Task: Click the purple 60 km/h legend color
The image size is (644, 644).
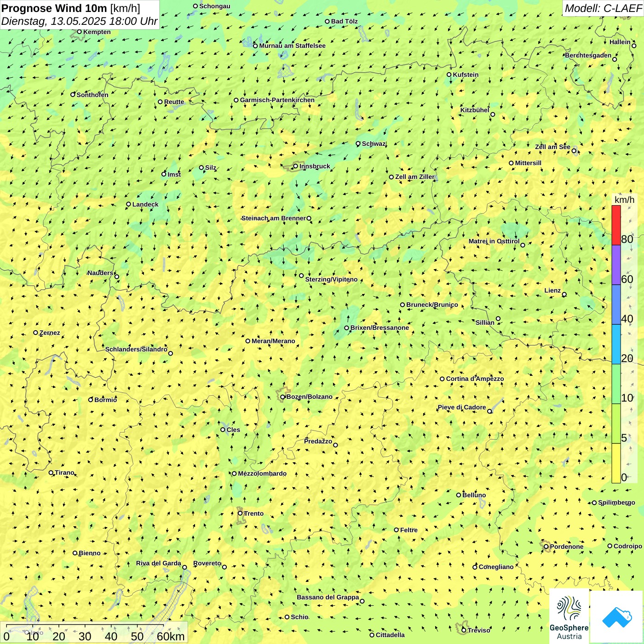Action: pyautogui.click(x=616, y=265)
